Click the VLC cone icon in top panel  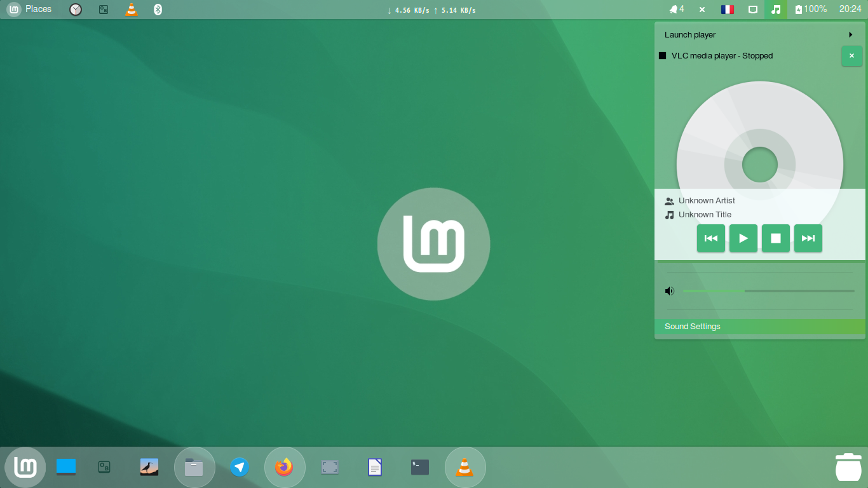pos(132,10)
